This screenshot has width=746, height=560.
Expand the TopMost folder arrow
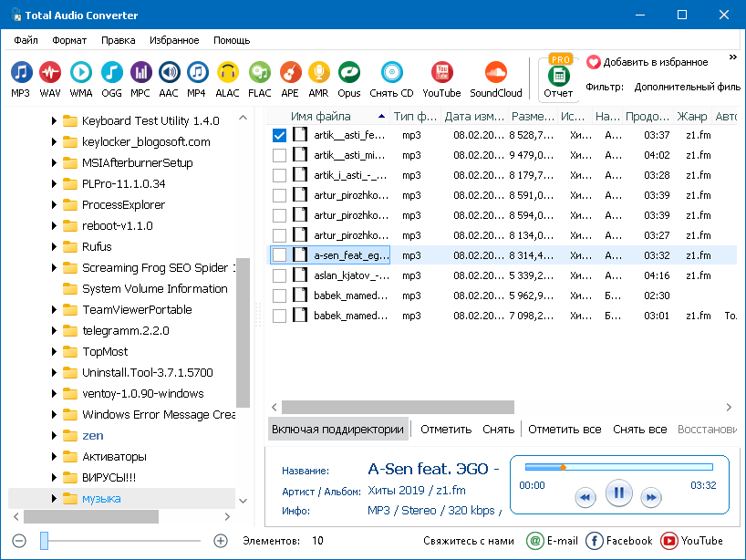[x=54, y=352]
